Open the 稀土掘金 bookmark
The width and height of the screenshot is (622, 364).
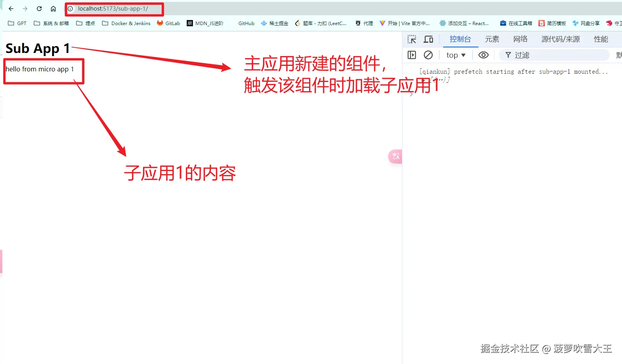275,23
